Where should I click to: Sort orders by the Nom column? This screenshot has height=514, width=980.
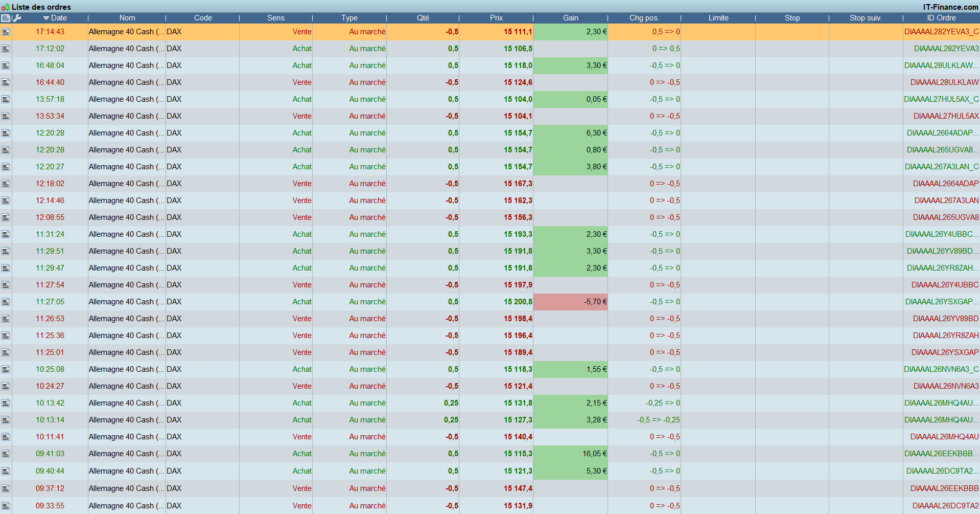tap(127, 18)
